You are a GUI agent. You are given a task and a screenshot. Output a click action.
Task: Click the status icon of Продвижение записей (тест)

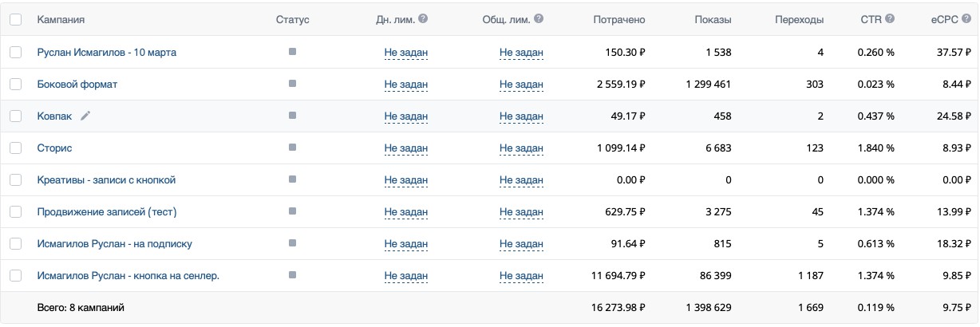pyautogui.click(x=292, y=211)
